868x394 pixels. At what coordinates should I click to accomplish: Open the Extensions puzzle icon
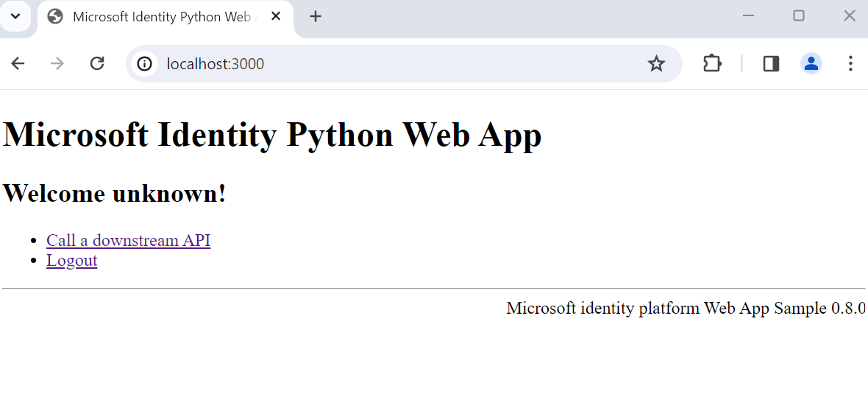[x=712, y=64]
